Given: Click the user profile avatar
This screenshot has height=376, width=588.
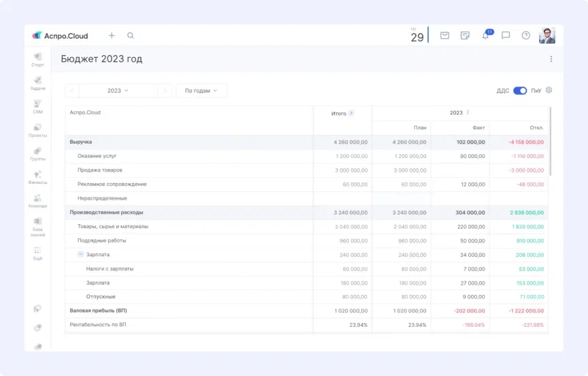Looking at the screenshot, I should tap(547, 35).
